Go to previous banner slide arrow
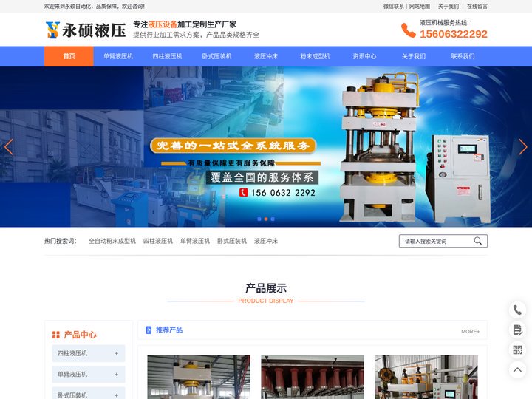The width and height of the screenshot is (532, 399). coord(9,146)
